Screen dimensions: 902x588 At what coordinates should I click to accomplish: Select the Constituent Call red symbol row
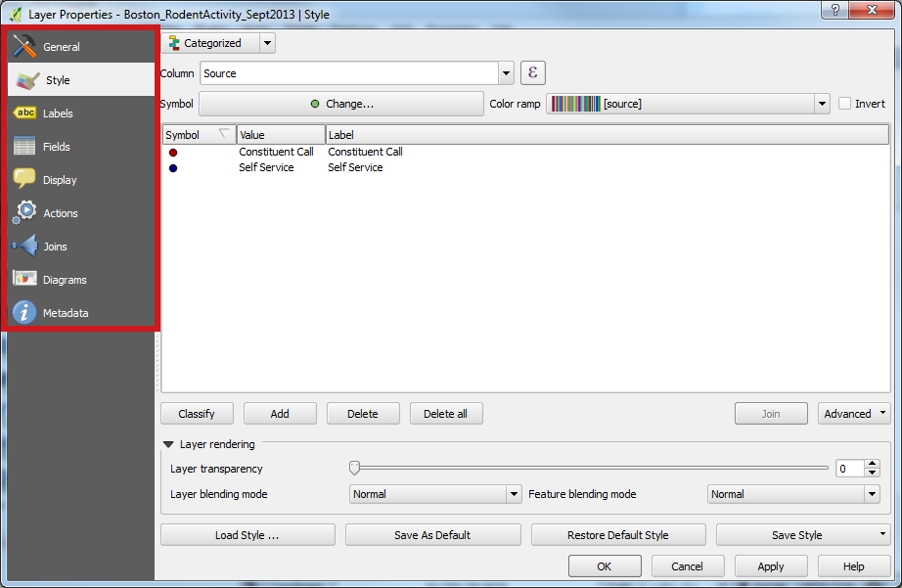coord(173,152)
